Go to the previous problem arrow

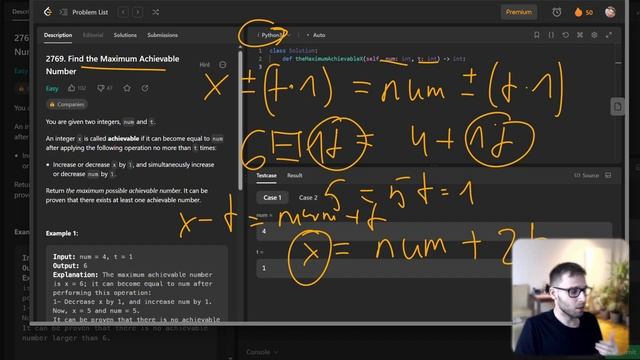click(123, 12)
